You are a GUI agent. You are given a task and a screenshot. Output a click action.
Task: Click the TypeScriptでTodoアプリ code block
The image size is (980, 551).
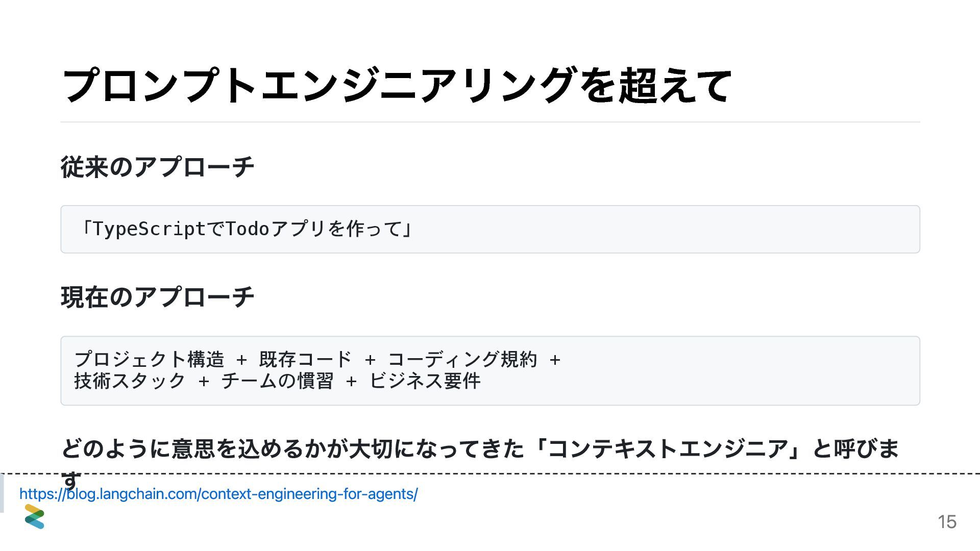tap(490, 229)
